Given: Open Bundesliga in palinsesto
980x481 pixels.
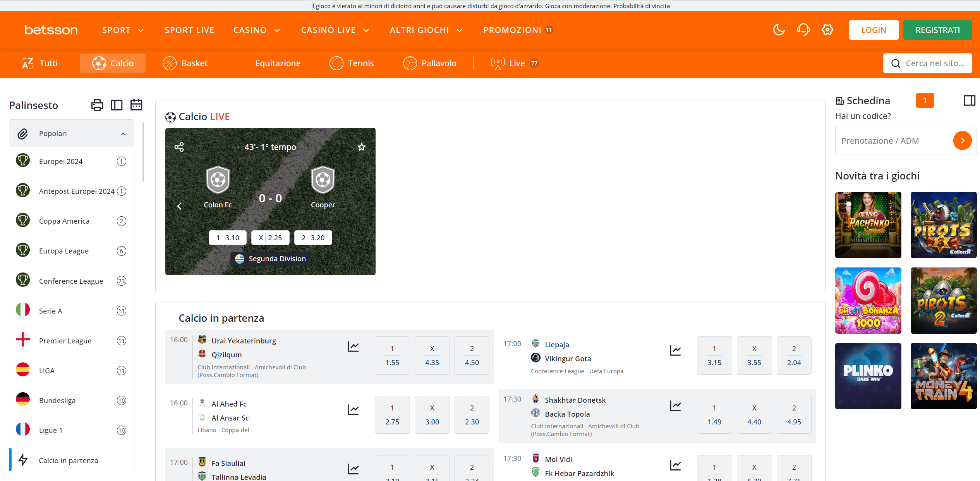Looking at the screenshot, I should click(72, 400).
